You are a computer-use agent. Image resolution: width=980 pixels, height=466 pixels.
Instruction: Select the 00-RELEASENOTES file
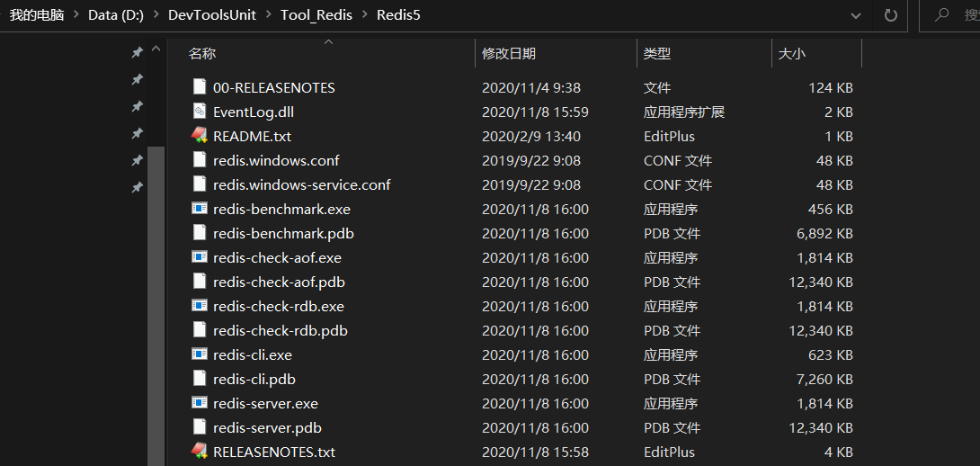pyautogui.click(x=273, y=87)
